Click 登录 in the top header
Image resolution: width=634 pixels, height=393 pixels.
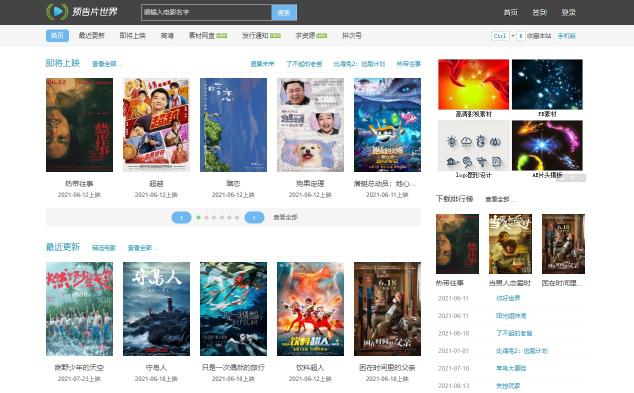pos(568,13)
